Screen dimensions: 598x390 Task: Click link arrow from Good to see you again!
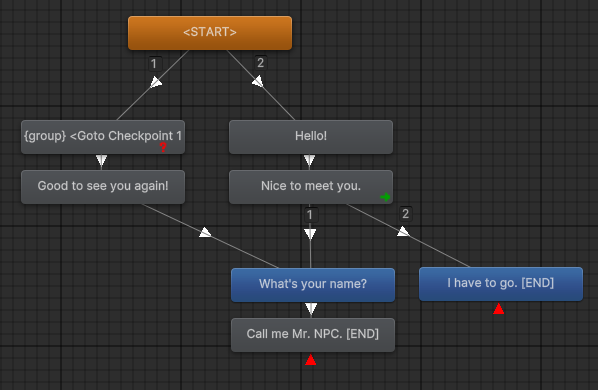click(x=205, y=232)
